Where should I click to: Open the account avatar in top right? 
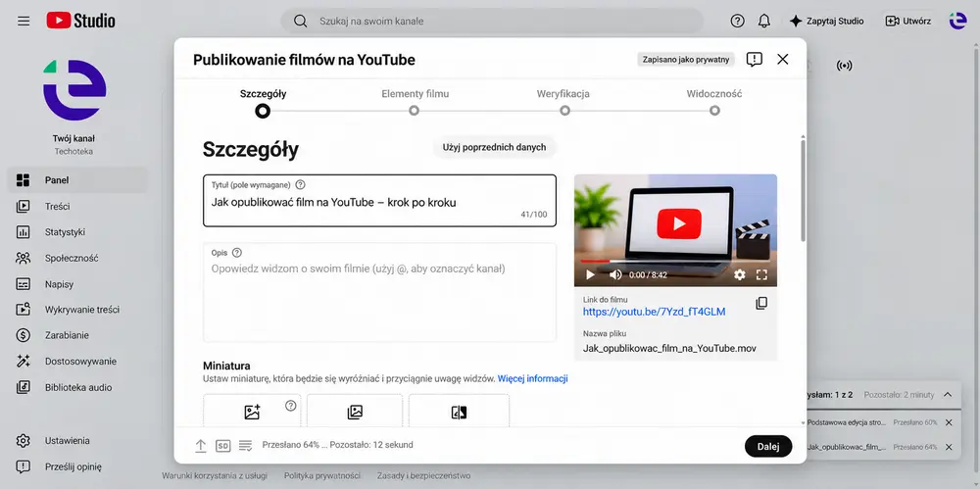tap(957, 22)
